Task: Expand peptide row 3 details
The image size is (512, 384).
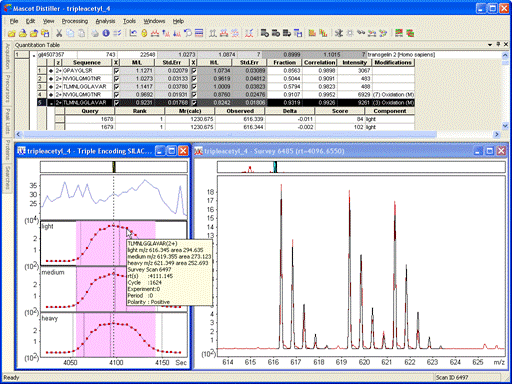Action: (x=51, y=87)
